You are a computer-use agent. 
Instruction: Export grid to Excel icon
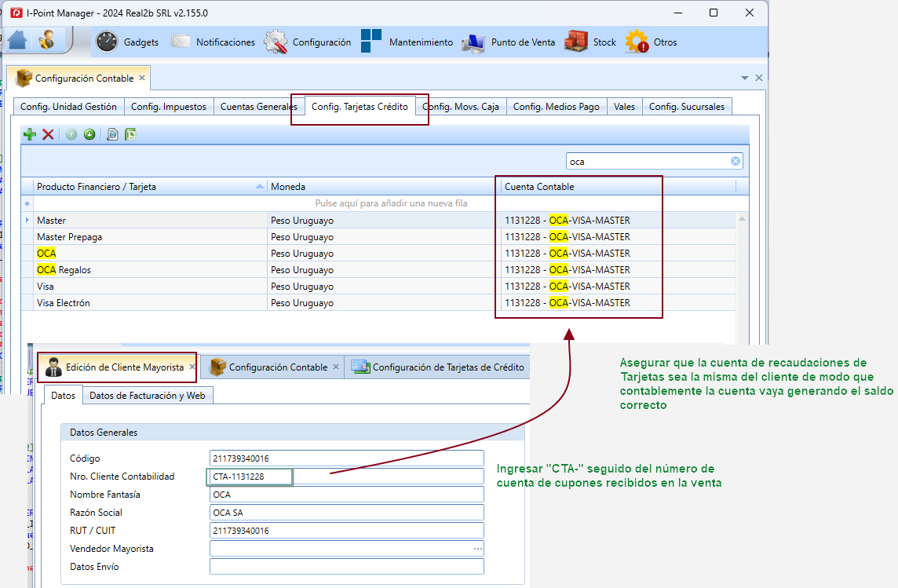(130, 134)
